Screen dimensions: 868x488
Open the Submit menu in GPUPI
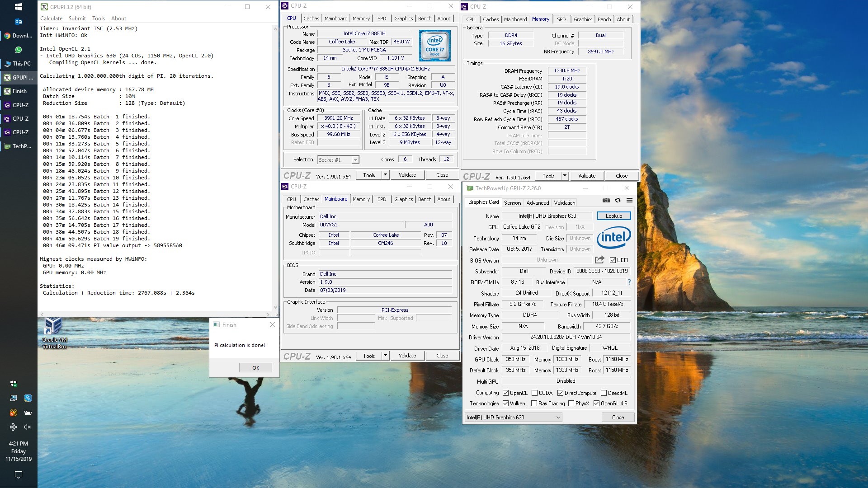(77, 19)
